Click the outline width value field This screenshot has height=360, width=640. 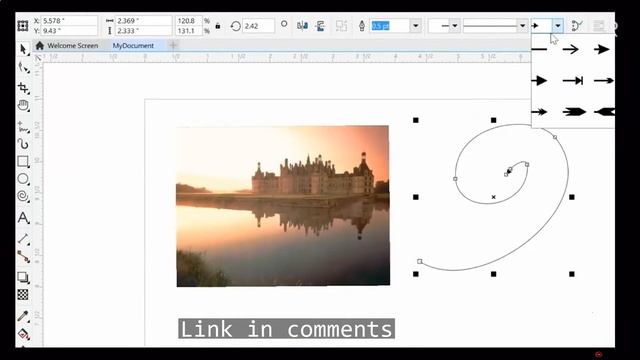point(389,26)
